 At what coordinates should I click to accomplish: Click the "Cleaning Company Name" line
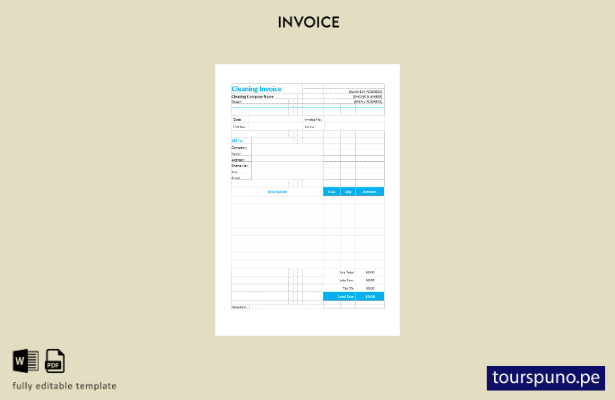(252, 96)
